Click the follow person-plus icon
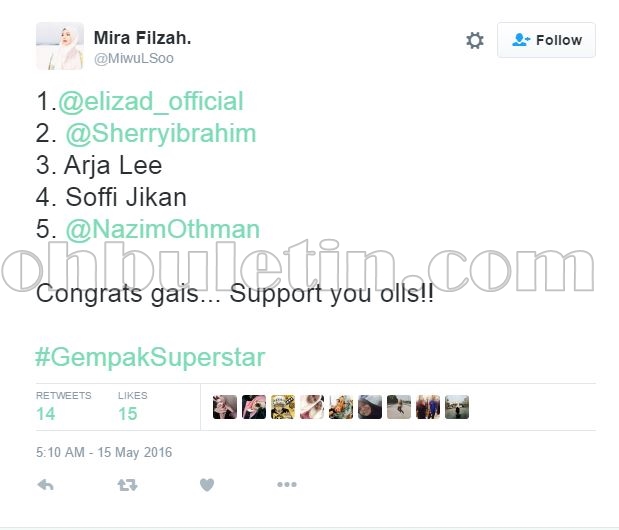Screen dimensions: 619x530 tap(521, 40)
